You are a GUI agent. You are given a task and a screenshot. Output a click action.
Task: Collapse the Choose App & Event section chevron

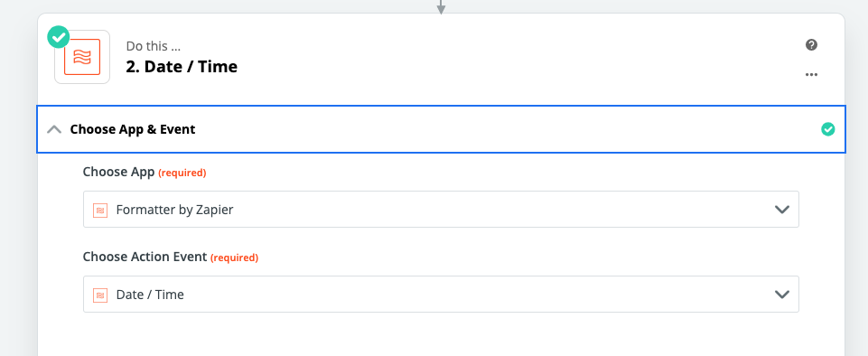(54, 129)
